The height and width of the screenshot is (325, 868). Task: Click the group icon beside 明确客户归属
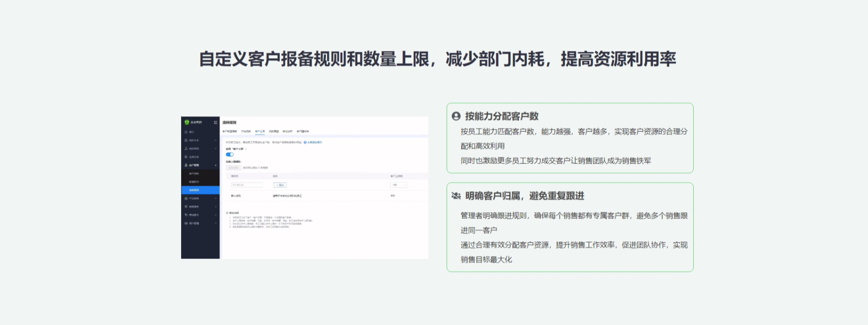tap(456, 196)
